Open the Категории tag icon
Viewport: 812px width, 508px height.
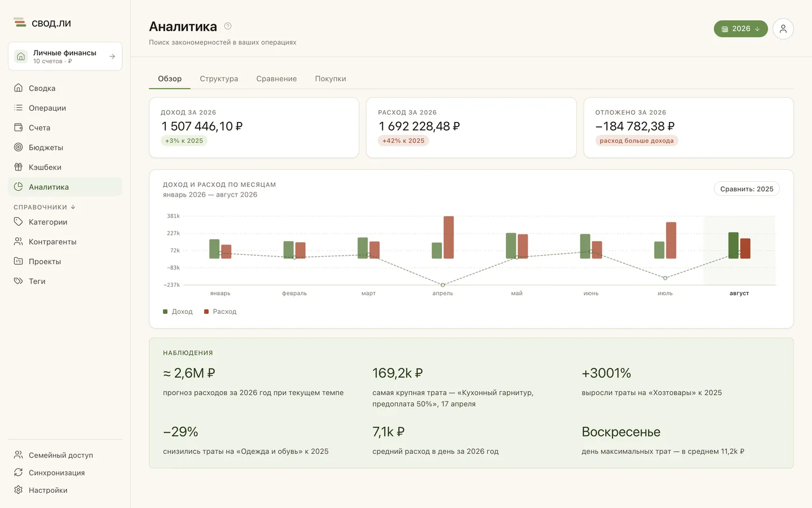coord(18,222)
